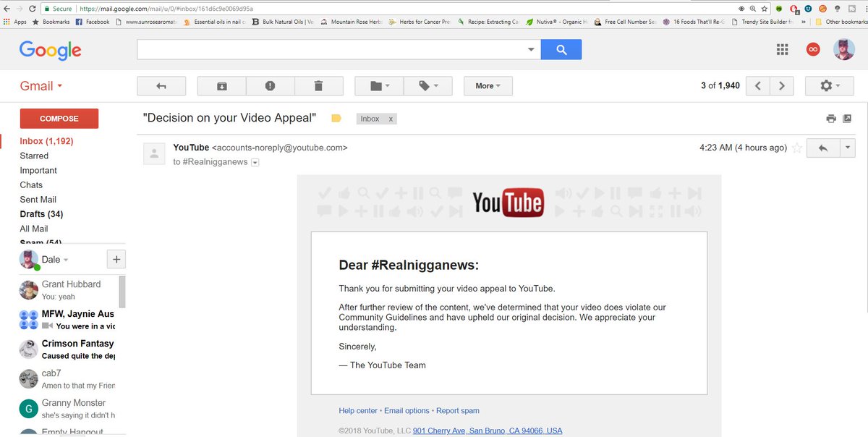Open the Other bookmarks folder
Viewport: 868px width, 437px height.
843,22
